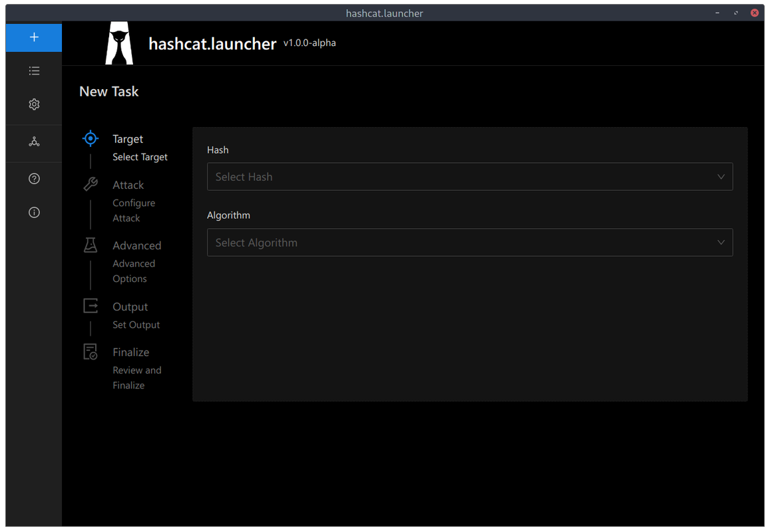Click the Advanced Options step description
Screen dimensions: 770x532
coord(134,271)
